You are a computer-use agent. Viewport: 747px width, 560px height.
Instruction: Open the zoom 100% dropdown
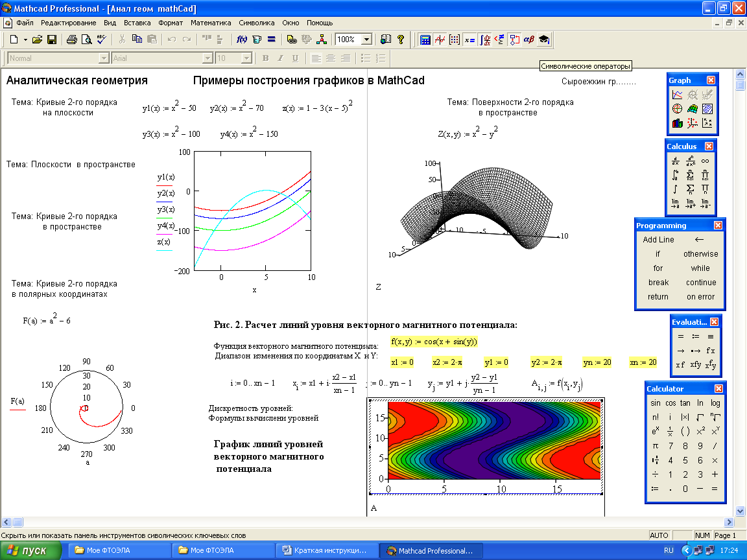point(366,40)
